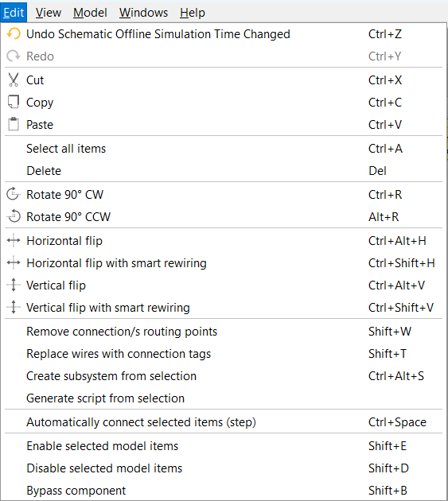Click the Horizontal flip arrows icon

pos(14,240)
